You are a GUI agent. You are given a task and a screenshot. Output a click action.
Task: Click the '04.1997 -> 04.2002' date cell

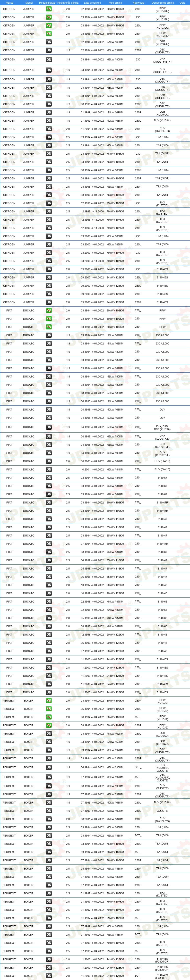(92, 560)
